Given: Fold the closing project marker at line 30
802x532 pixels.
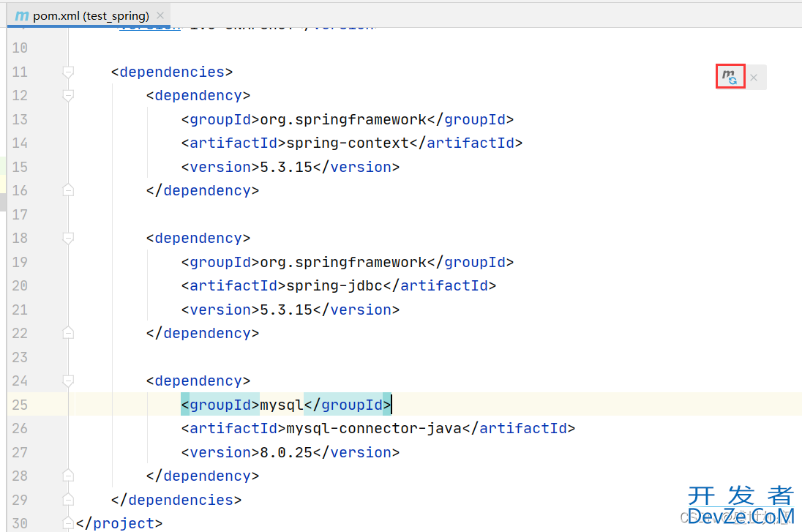Looking at the screenshot, I should (68, 522).
